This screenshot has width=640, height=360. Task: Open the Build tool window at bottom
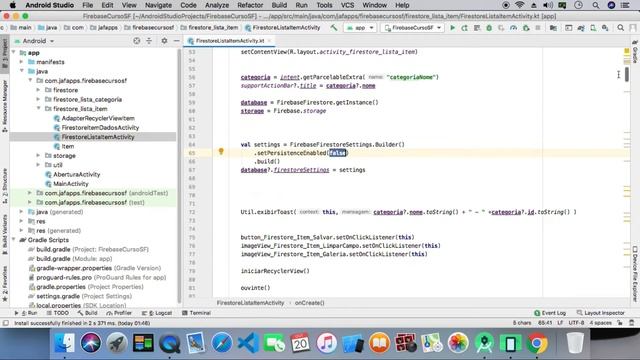[x=87, y=313]
